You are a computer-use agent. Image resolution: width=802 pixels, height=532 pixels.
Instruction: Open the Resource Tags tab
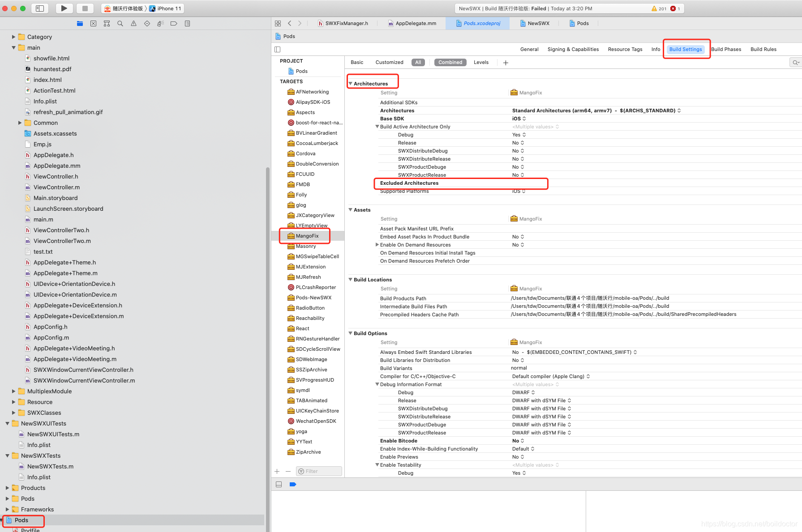[625, 49]
